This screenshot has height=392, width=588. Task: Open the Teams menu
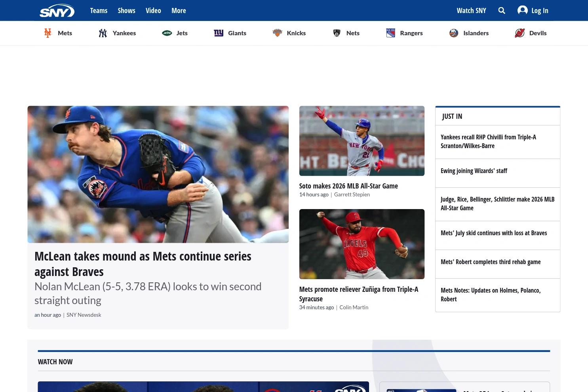pyautogui.click(x=99, y=11)
